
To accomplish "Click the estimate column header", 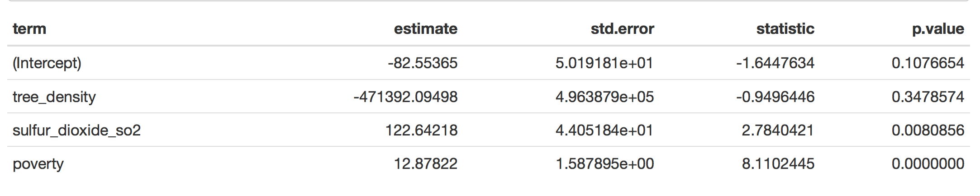I will (425, 29).
